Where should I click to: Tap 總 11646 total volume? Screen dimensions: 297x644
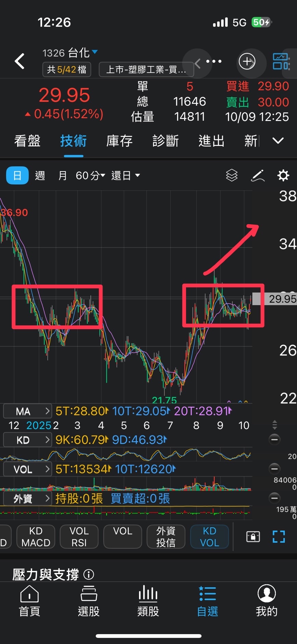[x=172, y=102]
